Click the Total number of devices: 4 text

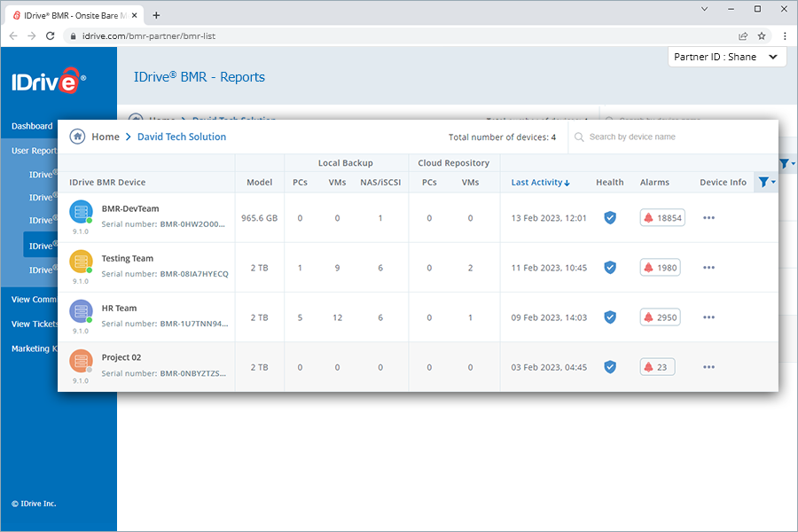[x=502, y=137]
